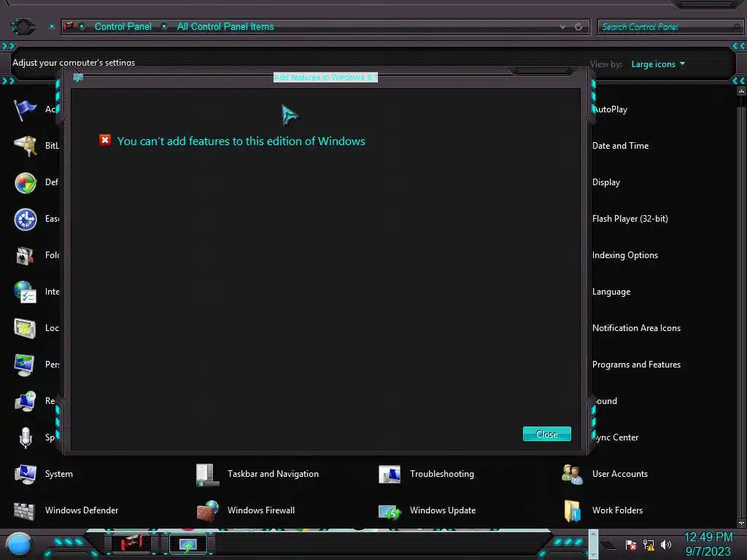Open the BitLocker keys icon
747x560 pixels.
click(x=25, y=146)
